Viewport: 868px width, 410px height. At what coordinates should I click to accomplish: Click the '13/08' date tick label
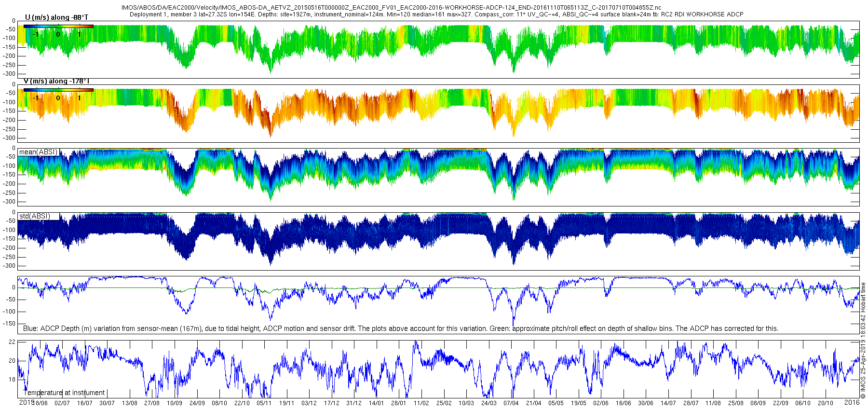point(129,403)
